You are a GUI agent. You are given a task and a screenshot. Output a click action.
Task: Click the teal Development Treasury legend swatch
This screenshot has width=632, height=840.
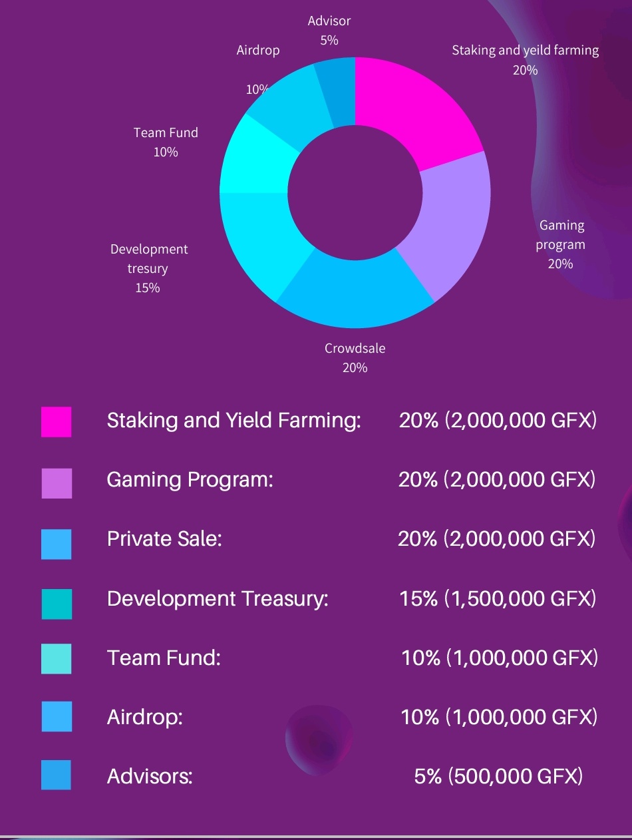56,604
